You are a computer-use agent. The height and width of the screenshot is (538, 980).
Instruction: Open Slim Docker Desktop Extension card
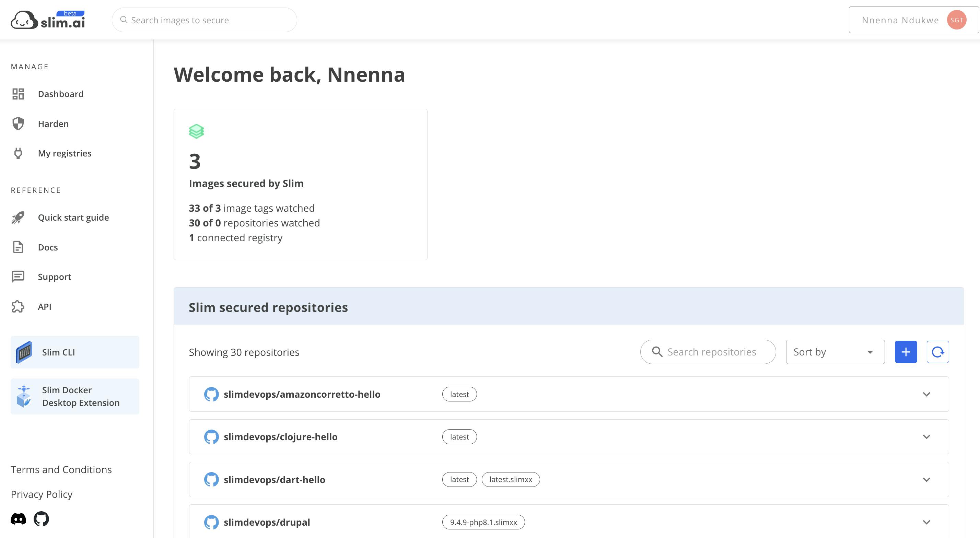point(75,396)
